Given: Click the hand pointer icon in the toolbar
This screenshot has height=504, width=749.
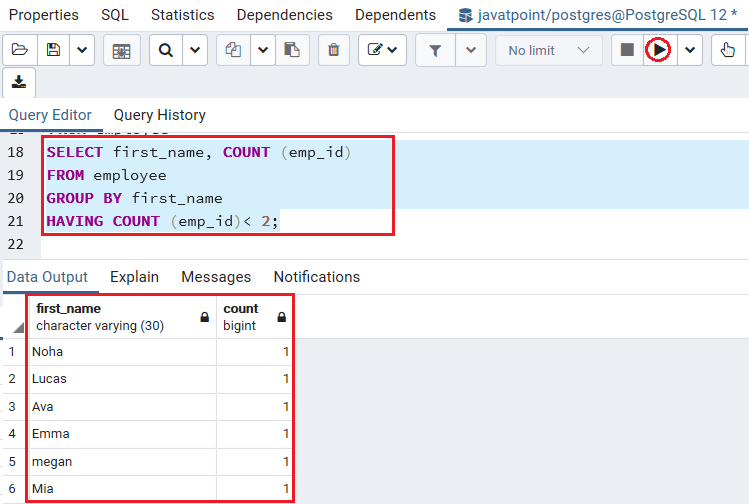Looking at the screenshot, I should (x=728, y=50).
